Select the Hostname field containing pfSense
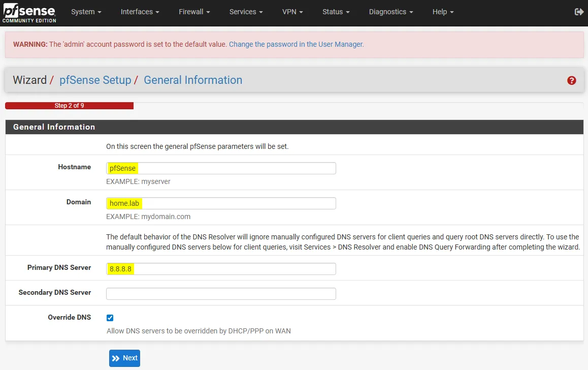 click(221, 168)
